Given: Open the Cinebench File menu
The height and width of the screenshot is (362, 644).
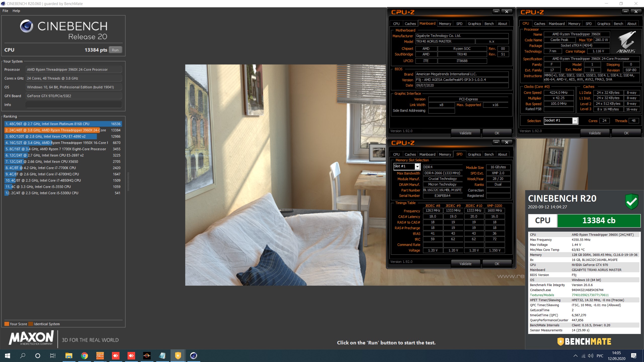Looking at the screenshot, I should 5,11.
